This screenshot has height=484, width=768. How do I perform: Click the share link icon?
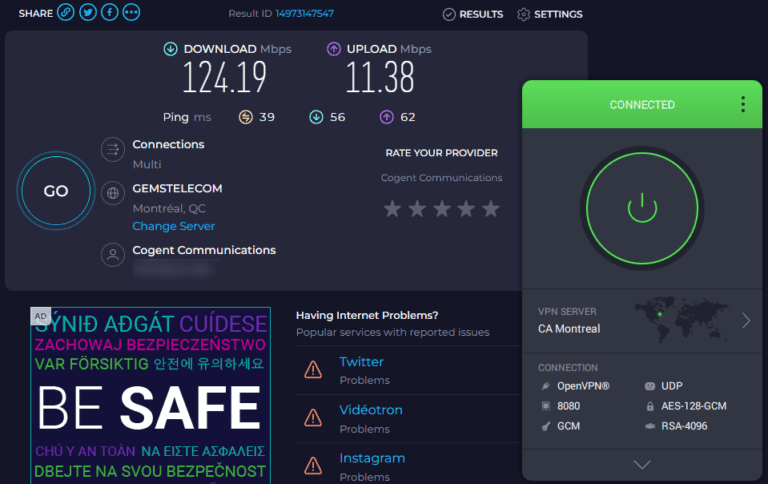tap(66, 13)
